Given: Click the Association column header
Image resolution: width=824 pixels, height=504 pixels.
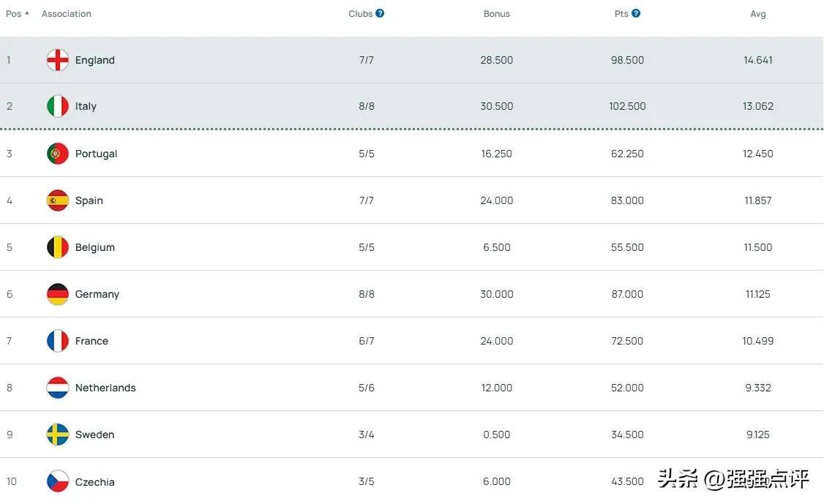Looking at the screenshot, I should click(x=67, y=14).
